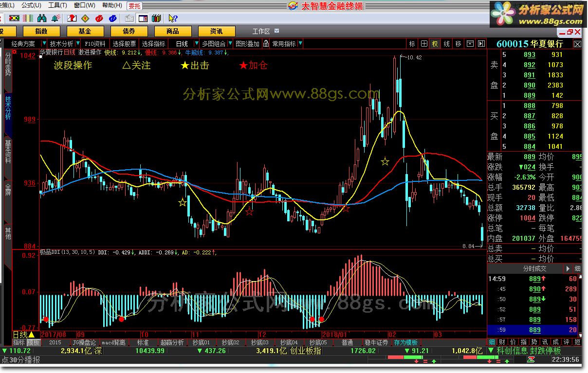This screenshot has height=373, width=588.
Task: Click the 标 mark button
Action: [412, 43]
